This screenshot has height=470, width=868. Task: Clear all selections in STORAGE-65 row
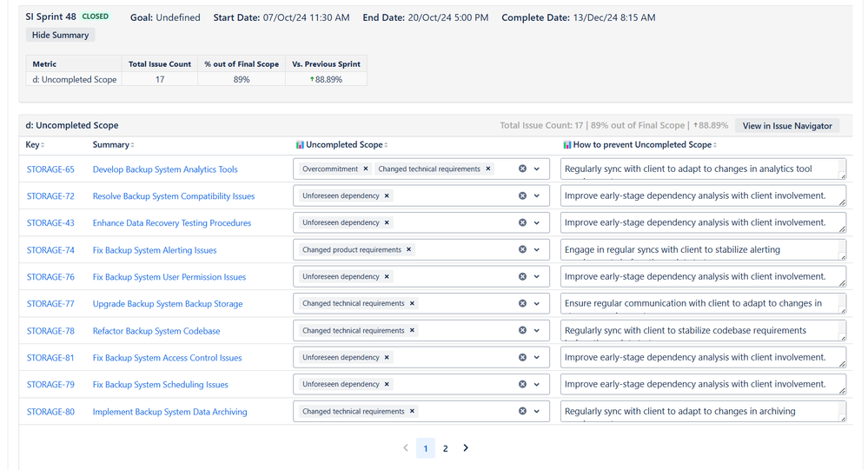tap(522, 169)
